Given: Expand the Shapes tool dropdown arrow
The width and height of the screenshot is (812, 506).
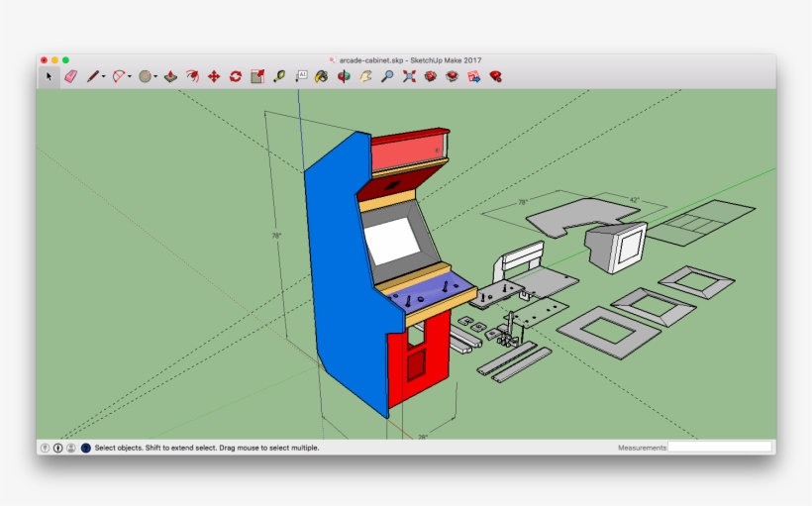Looking at the screenshot, I should tap(155, 77).
